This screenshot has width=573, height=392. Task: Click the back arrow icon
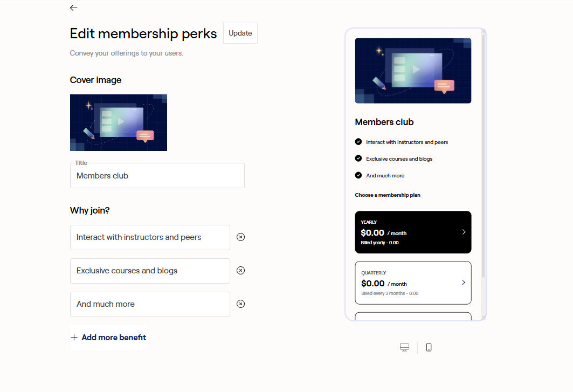[73, 8]
